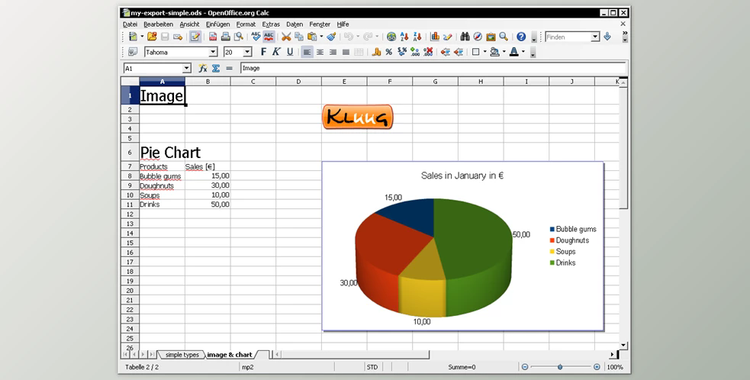Toggle justified alignment

pos(346,52)
